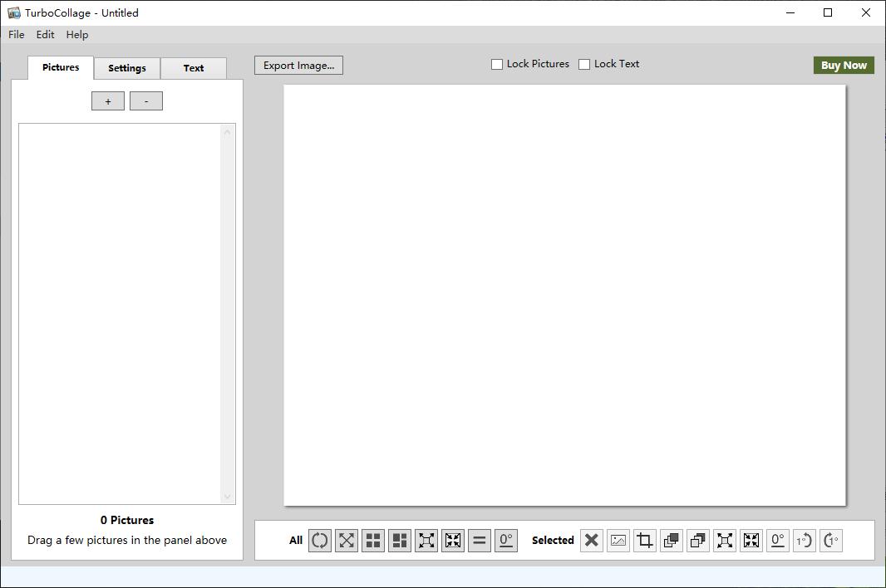Open the Edit menu

point(45,34)
